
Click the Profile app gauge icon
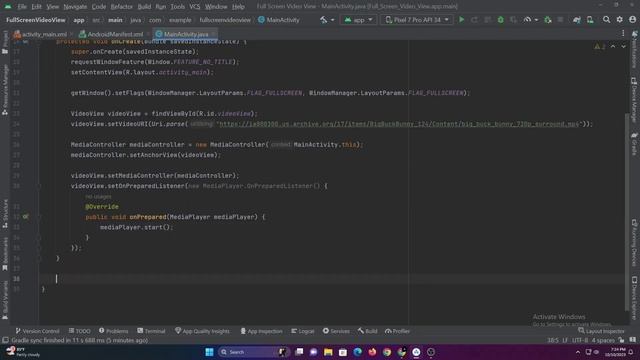527,20
